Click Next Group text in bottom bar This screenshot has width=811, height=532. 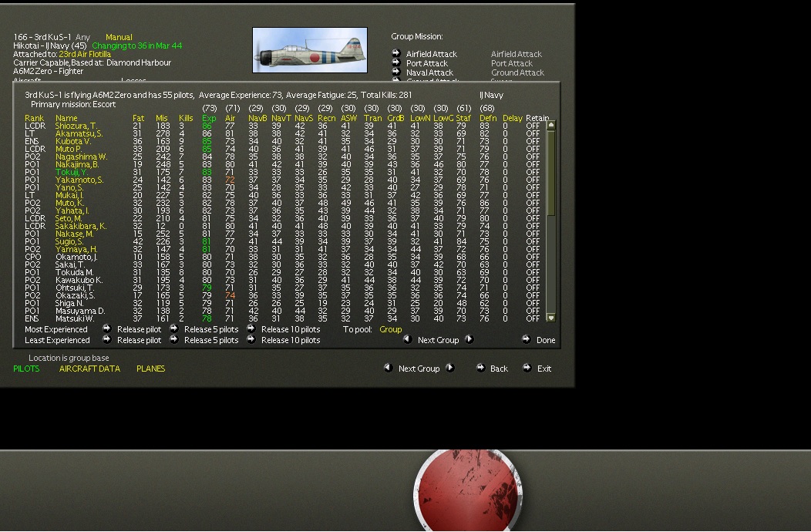[419, 369]
